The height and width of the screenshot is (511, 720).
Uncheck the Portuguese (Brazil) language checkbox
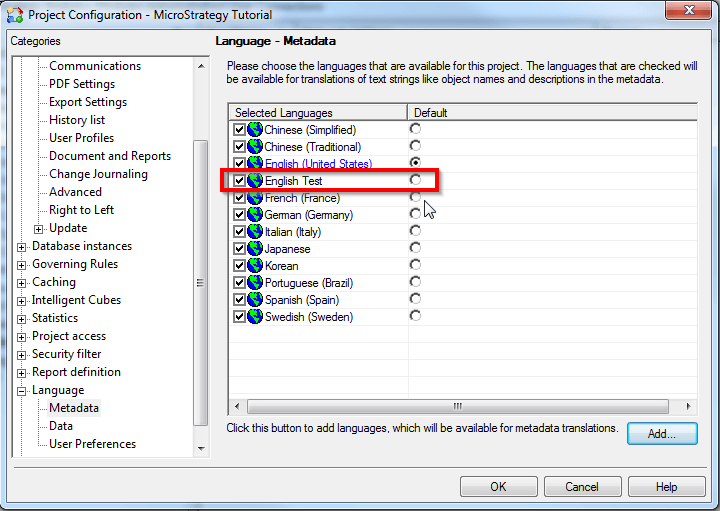(x=239, y=282)
